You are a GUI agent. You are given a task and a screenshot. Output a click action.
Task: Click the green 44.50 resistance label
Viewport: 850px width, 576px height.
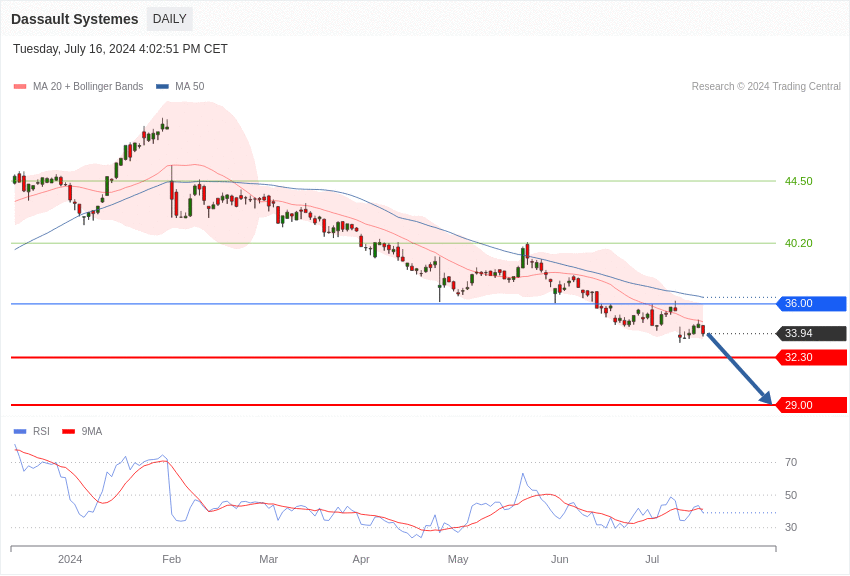(798, 181)
